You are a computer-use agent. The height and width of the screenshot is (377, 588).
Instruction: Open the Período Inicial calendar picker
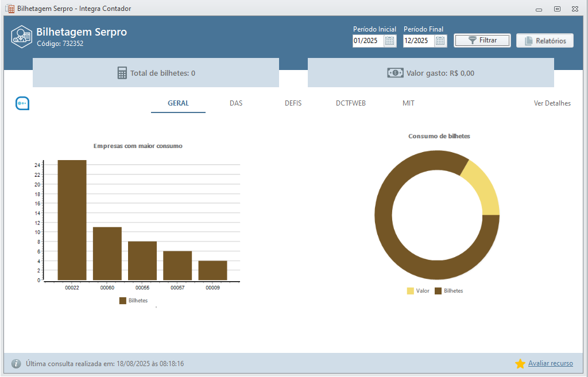[389, 41]
